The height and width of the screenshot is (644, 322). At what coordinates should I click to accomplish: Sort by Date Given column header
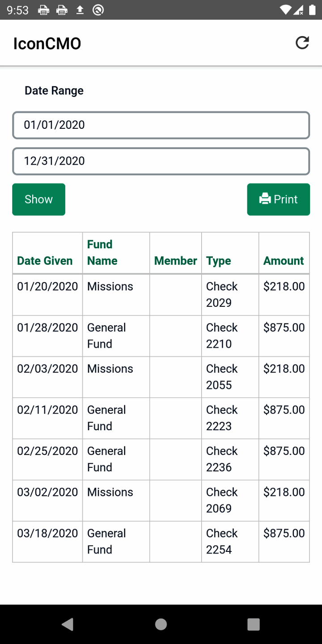click(x=45, y=261)
